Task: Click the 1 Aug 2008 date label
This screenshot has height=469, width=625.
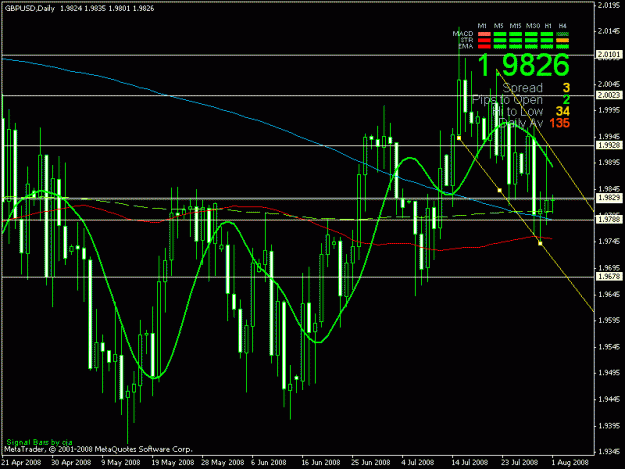Action: coord(570,462)
